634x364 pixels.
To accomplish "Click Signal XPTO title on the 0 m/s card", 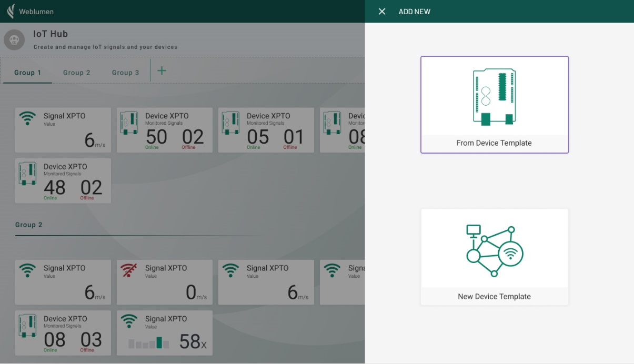I will pos(166,268).
